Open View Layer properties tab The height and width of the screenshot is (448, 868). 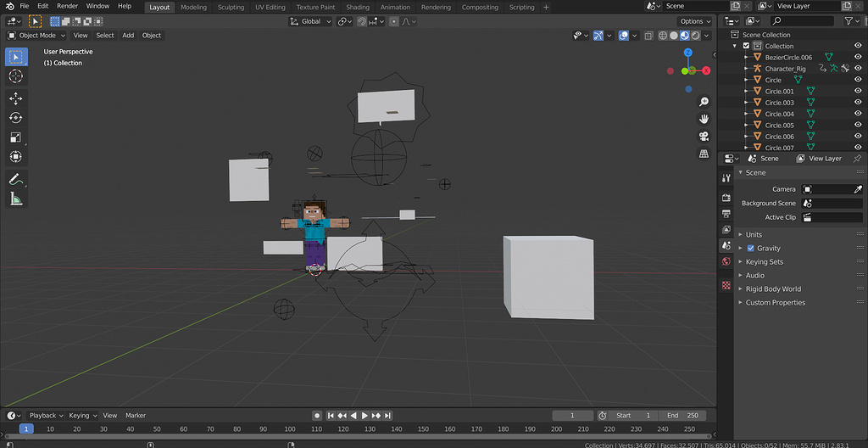click(726, 229)
